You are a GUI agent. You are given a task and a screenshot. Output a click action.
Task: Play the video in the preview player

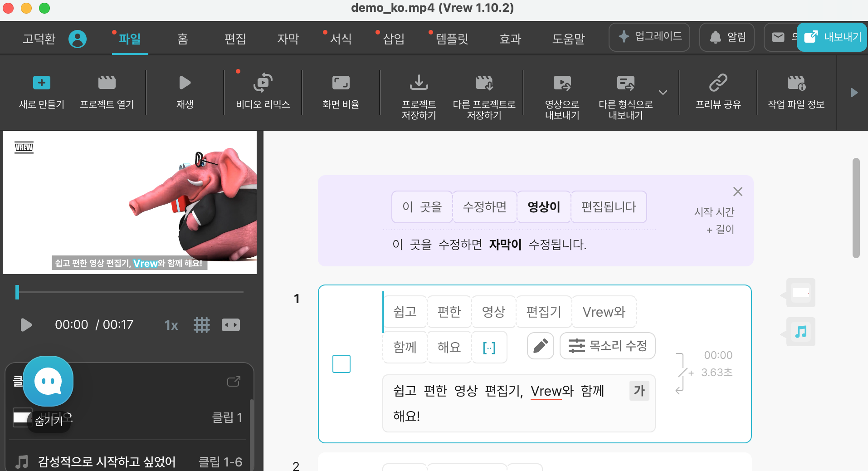tap(26, 325)
